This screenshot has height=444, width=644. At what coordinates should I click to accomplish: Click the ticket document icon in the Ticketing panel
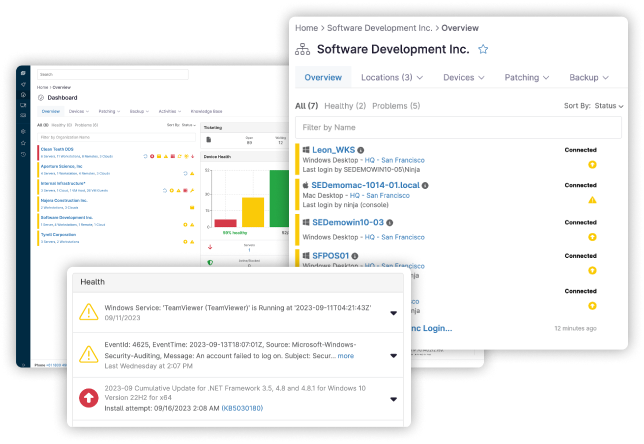point(209,140)
